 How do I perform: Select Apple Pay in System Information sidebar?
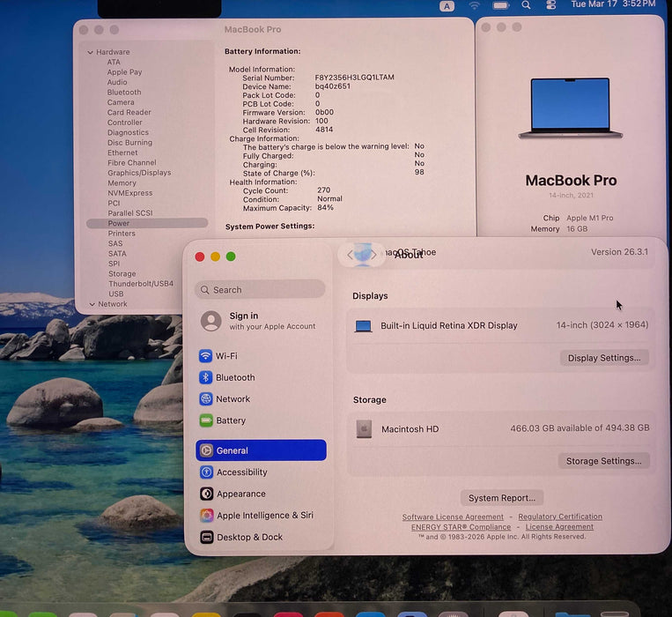(124, 72)
